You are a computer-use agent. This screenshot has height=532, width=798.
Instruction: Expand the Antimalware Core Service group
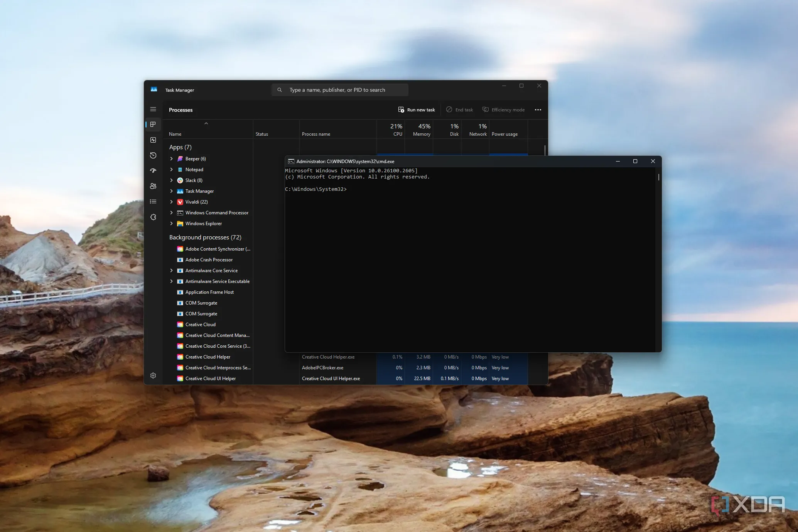point(172,270)
